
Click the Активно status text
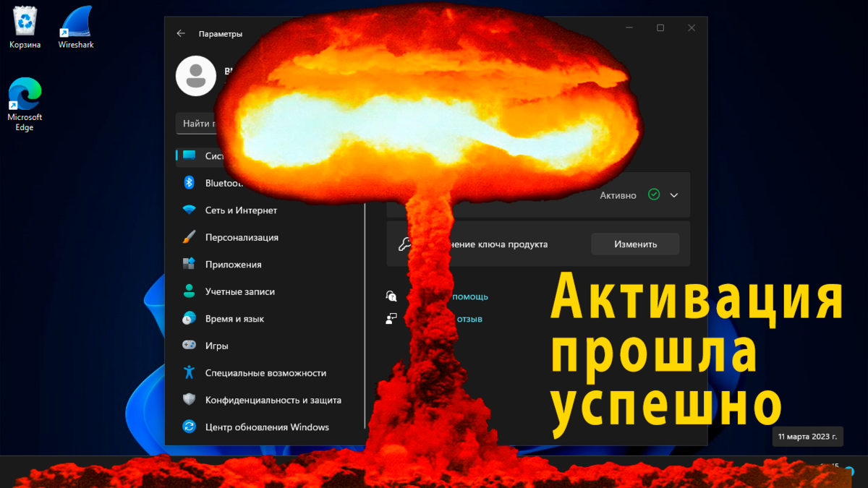click(x=618, y=195)
